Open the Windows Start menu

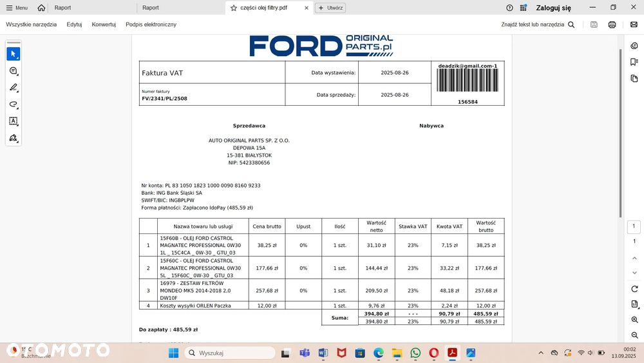pos(173,353)
